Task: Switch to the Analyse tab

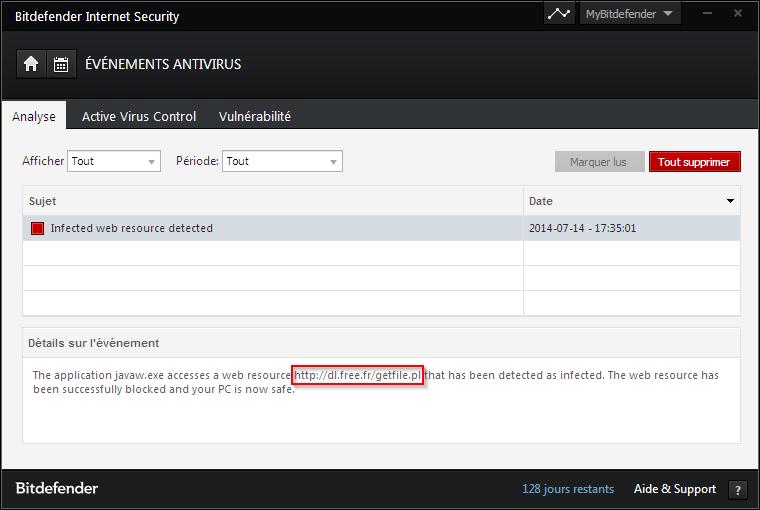Action: pyautogui.click(x=34, y=116)
